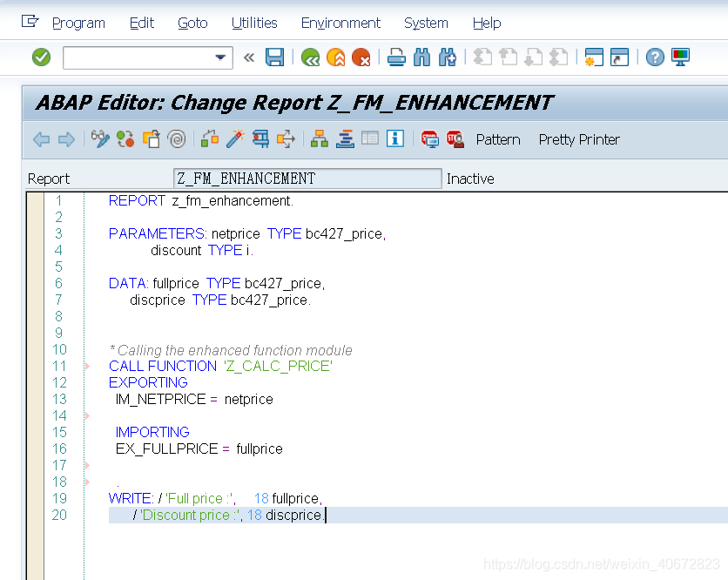
Task: Click the green Enter checkmark icon
Action: coord(41,57)
